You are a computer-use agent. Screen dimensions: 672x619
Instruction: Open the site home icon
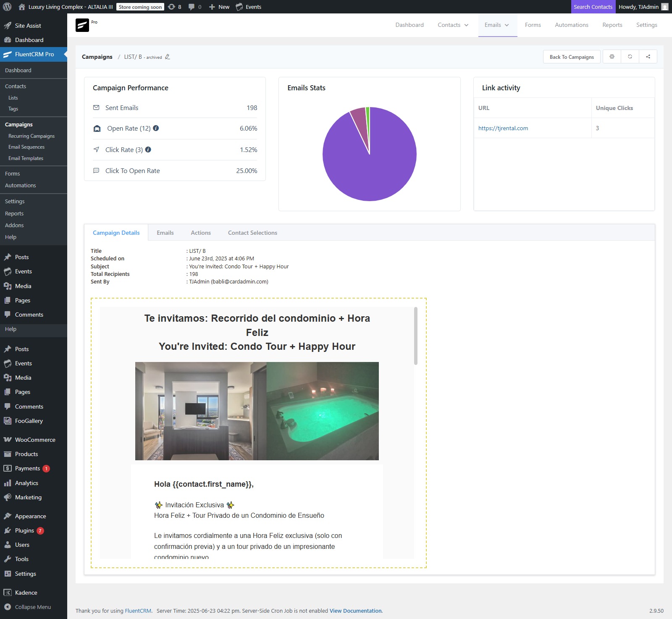tap(22, 7)
